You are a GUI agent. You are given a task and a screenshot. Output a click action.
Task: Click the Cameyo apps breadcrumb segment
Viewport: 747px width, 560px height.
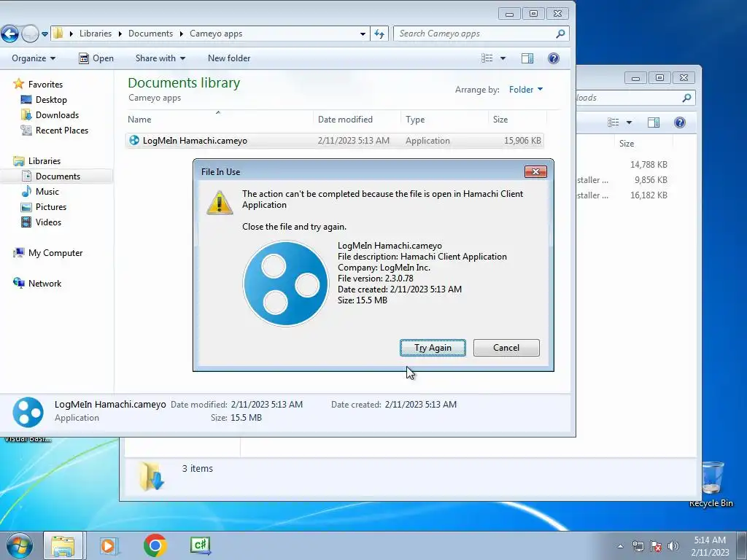point(216,34)
